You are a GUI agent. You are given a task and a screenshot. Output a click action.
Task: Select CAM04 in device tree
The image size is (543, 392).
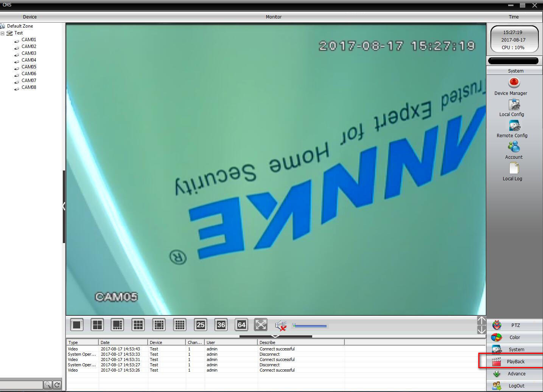29,60
